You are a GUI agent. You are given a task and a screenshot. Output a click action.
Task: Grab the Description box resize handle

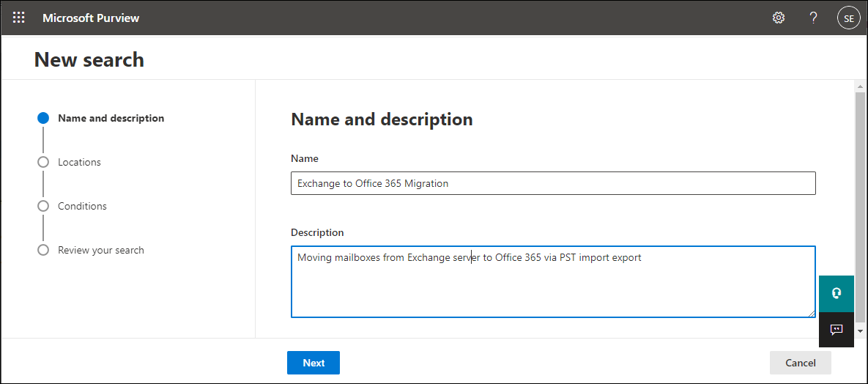coord(811,313)
